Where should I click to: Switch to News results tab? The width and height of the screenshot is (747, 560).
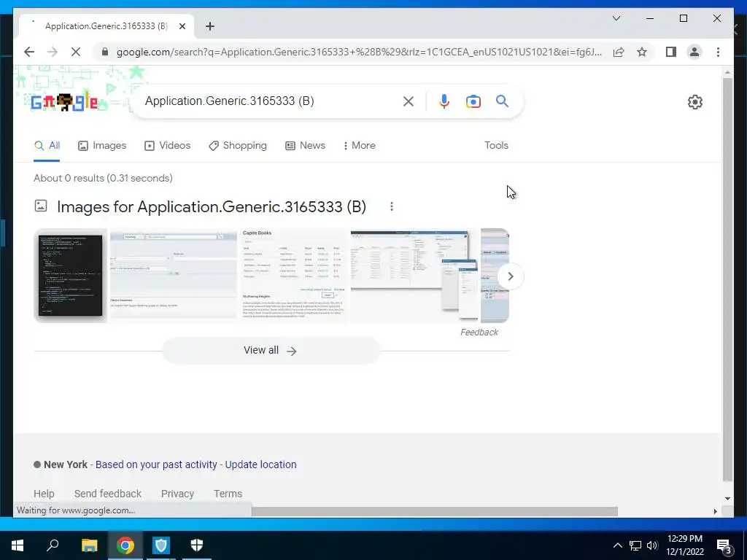tap(305, 146)
